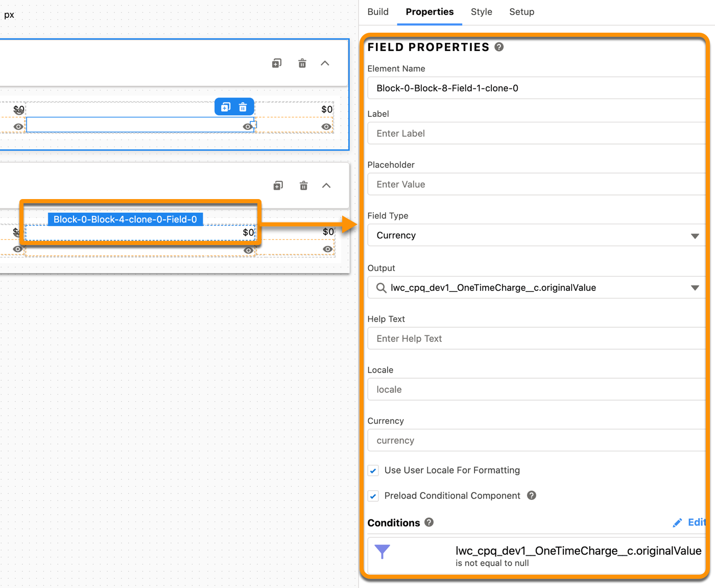Click 'is not equal to null' condition text
The image size is (715, 588).
tap(492, 563)
